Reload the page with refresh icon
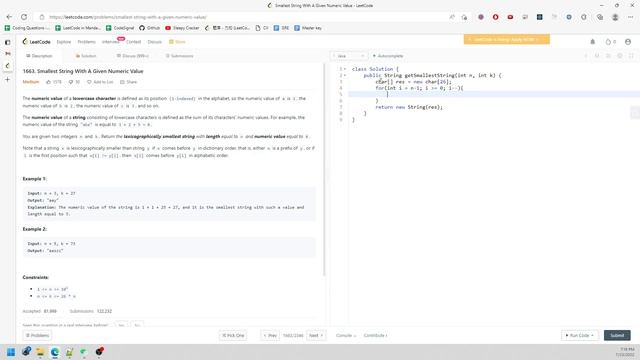This screenshot has width=640, height=360. coord(24,17)
